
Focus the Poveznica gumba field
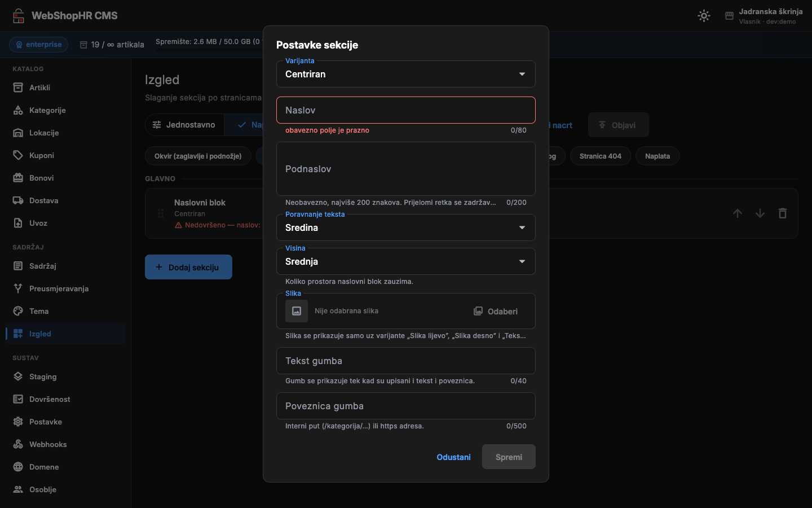click(406, 406)
